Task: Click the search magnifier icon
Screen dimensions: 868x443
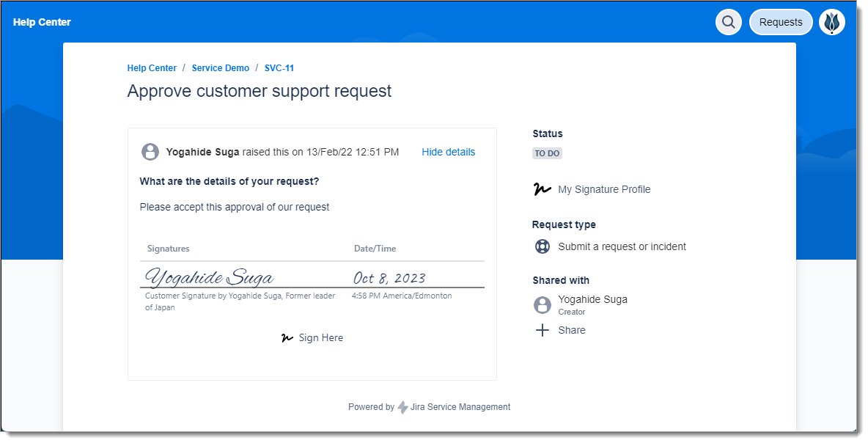Action: [728, 22]
